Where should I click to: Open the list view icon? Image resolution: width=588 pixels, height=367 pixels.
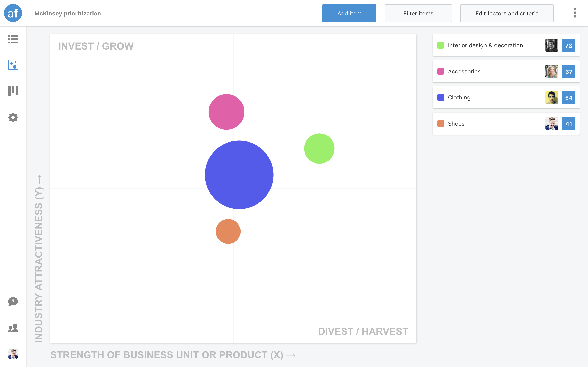[x=13, y=40]
